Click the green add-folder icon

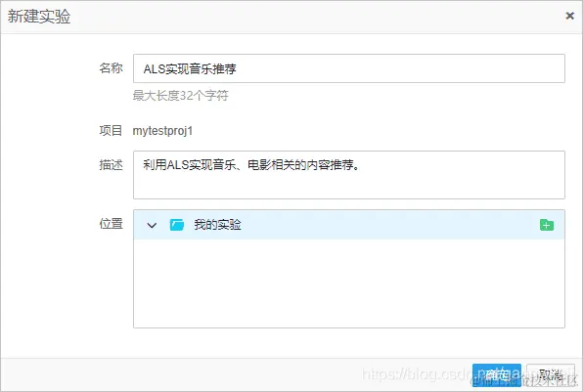pos(547,225)
